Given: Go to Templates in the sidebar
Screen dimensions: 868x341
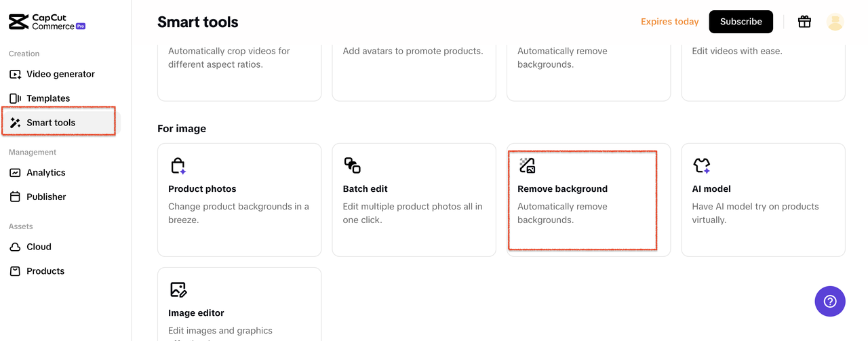Looking at the screenshot, I should [x=47, y=98].
